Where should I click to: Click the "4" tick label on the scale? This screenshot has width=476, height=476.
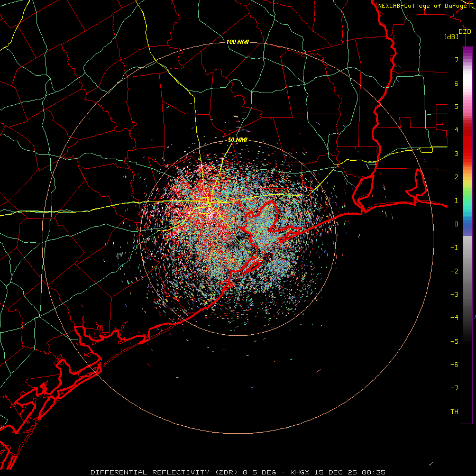click(456, 130)
